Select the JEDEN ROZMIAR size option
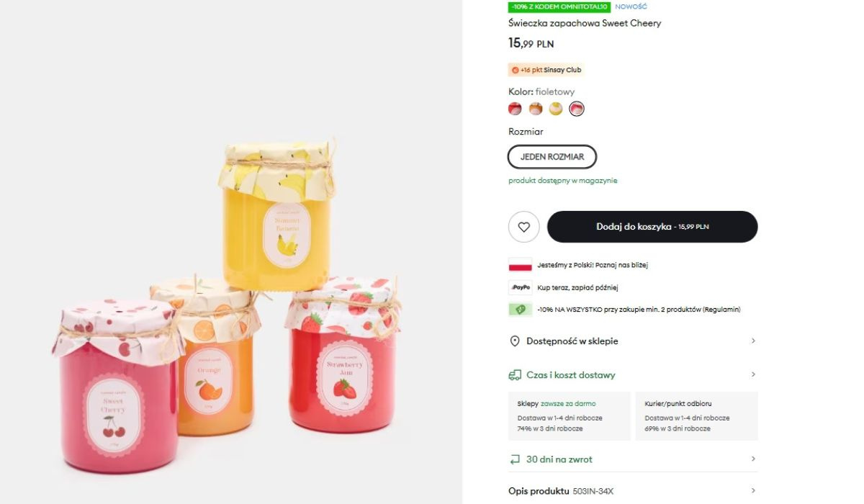The width and height of the screenshot is (864, 504). point(552,157)
